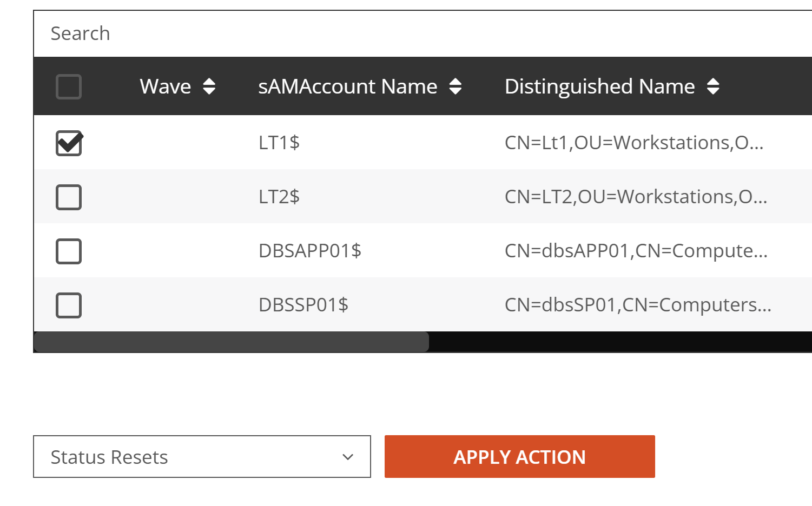Click the sAMAccount Name column header text

pos(347,86)
